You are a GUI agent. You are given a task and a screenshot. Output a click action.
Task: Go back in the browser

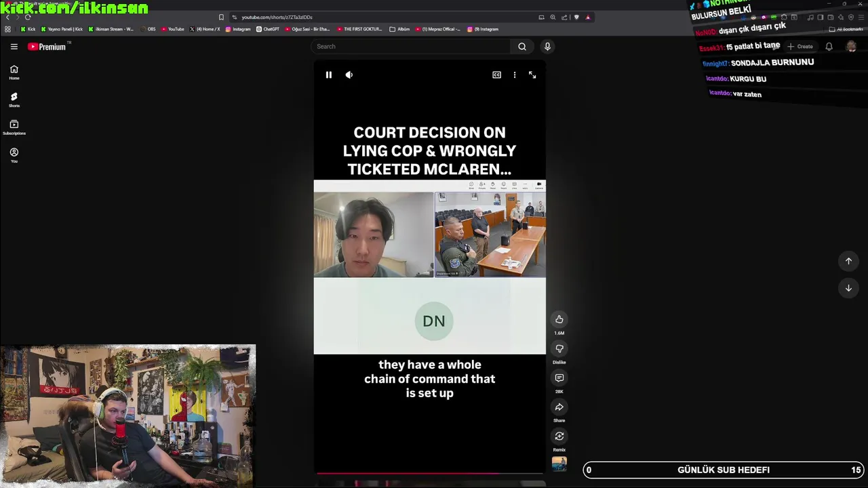pos(8,17)
